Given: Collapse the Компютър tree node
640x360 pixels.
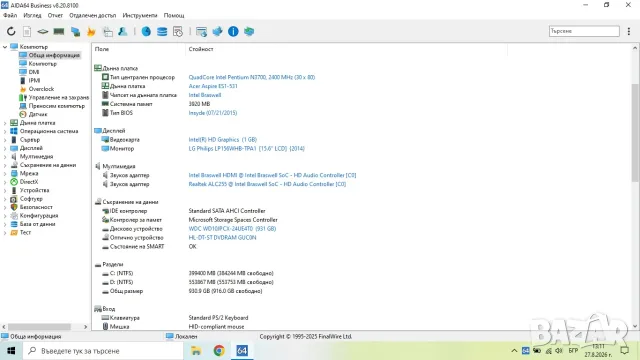Looking at the screenshot, I should pos(5,47).
